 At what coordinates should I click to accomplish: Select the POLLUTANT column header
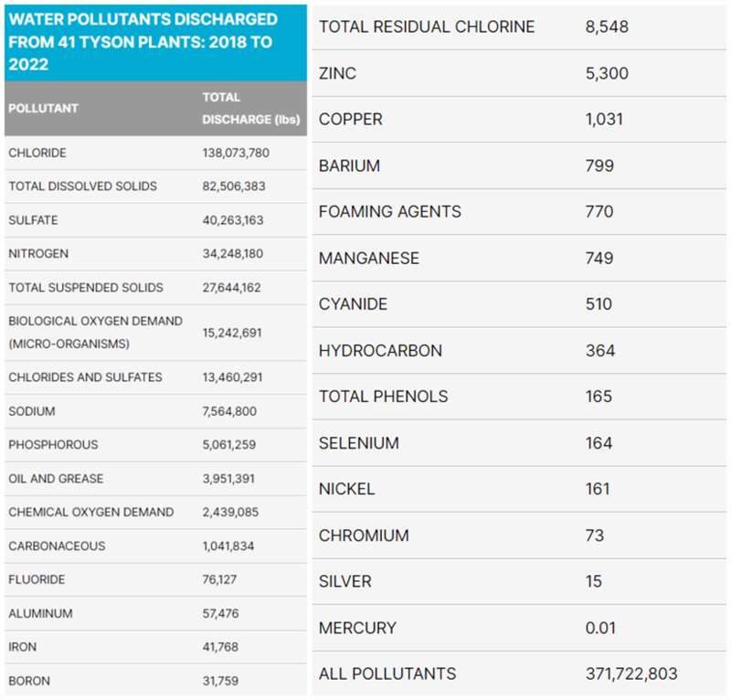(43, 108)
